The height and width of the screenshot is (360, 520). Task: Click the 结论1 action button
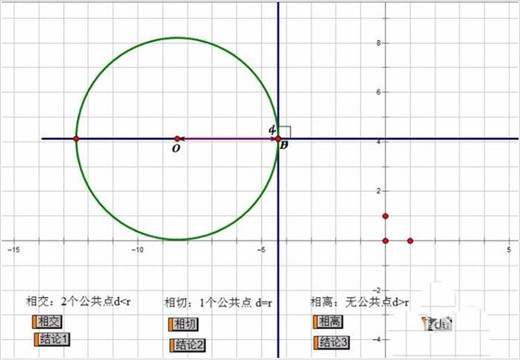point(52,339)
